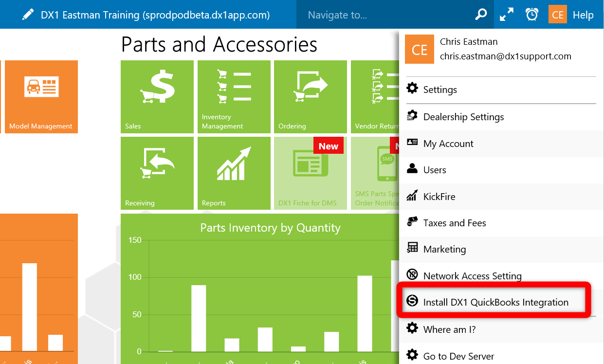The height and width of the screenshot is (364, 604).
Task: Click the Parts Inventory by Quantity chart title
Action: coord(270,227)
